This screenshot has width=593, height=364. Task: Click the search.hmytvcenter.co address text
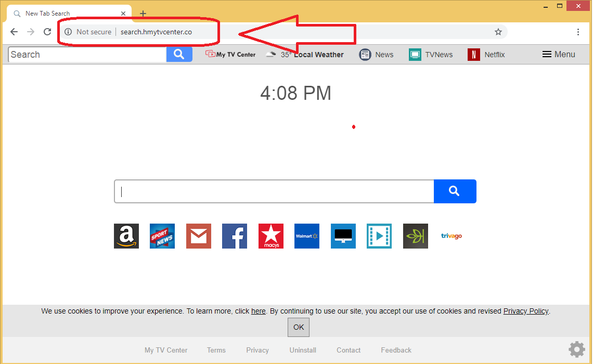[156, 32]
